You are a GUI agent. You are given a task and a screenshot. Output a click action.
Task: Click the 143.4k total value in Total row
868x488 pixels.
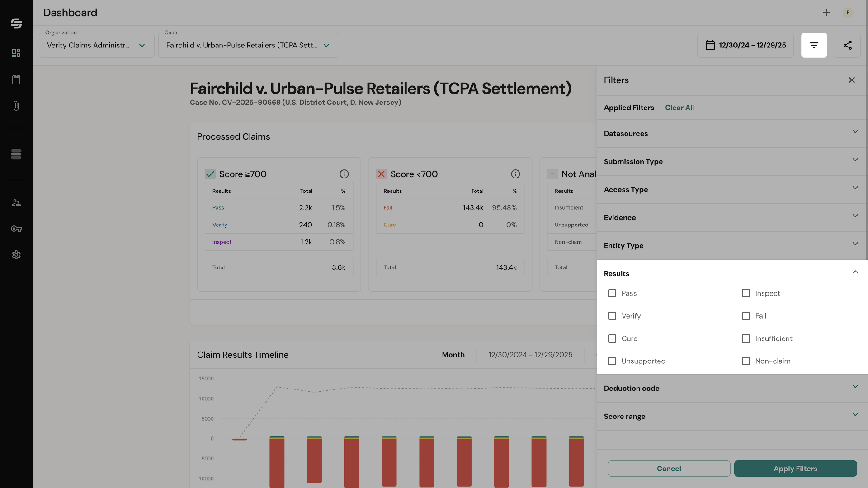pos(506,267)
